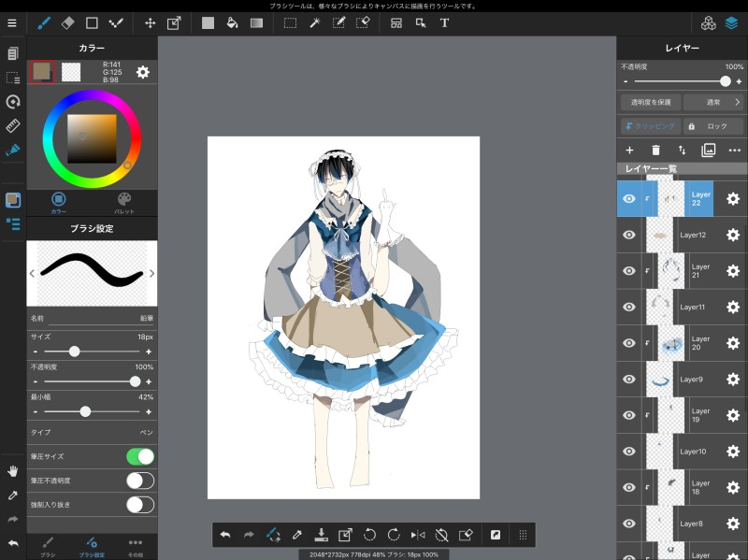
Task: Open settings gear for Layer 20
Action: click(733, 343)
